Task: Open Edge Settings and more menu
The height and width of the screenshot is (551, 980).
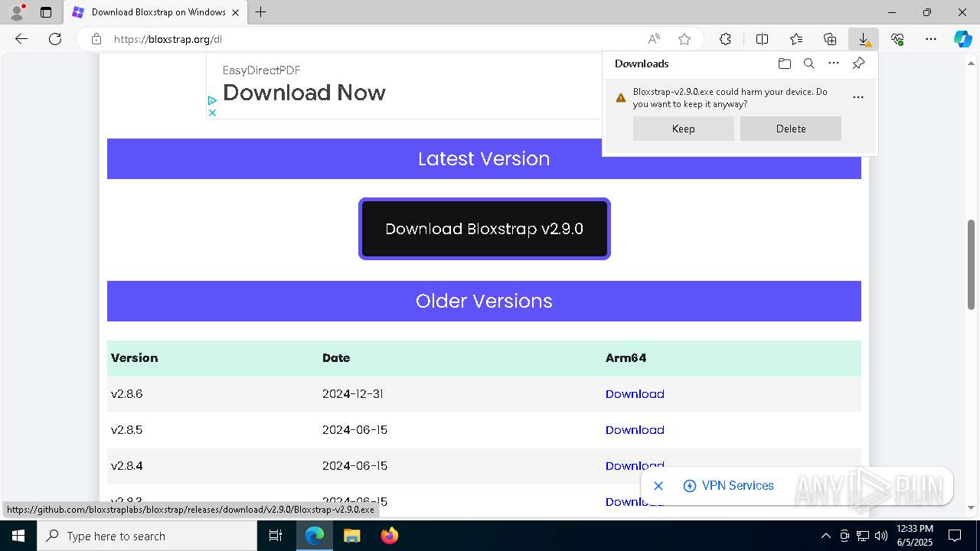Action: click(x=931, y=39)
